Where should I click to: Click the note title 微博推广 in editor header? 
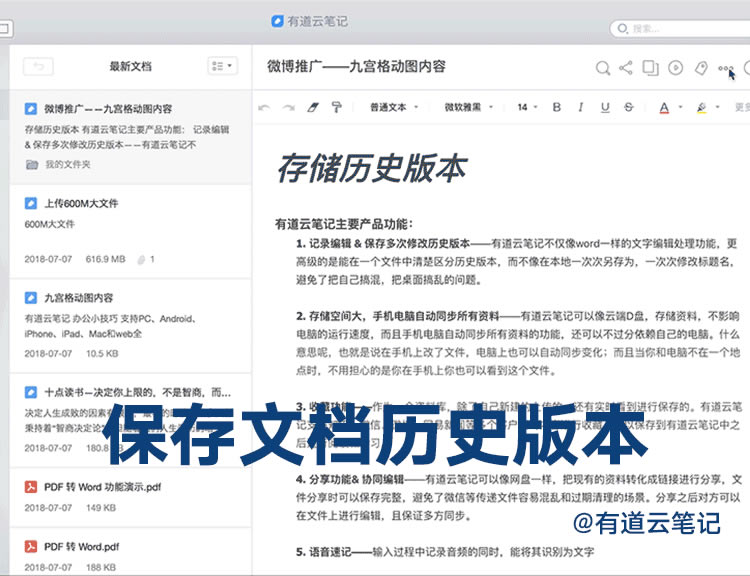(x=356, y=66)
